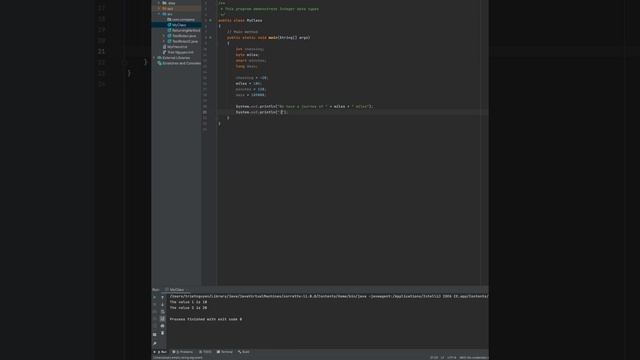The width and height of the screenshot is (640, 360).
Task: Click scroll to end icon in Run console
Action: [162, 319]
